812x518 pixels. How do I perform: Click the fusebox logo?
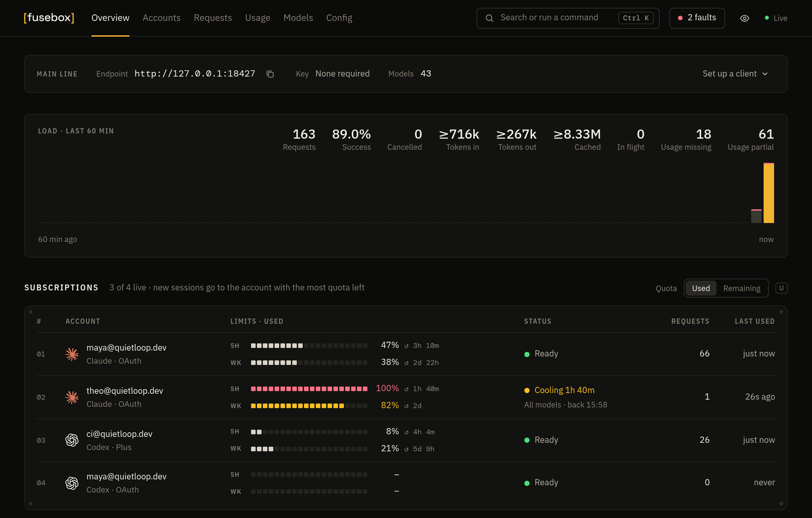click(x=49, y=18)
